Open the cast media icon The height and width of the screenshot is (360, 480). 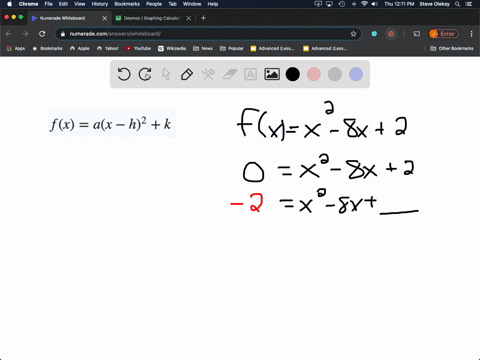pos(417,34)
